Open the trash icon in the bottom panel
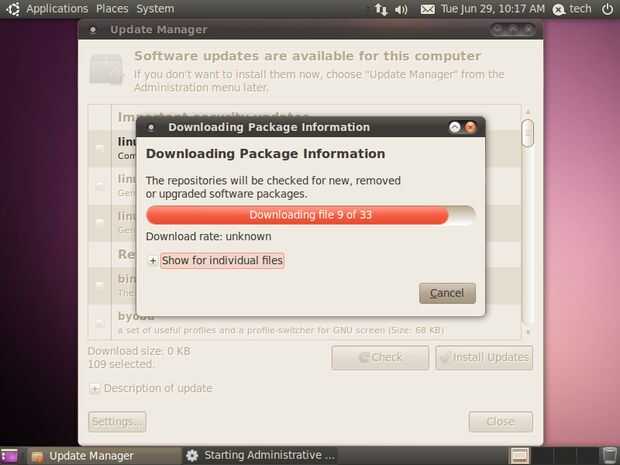The height and width of the screenshot is (465, 620). 609,456
